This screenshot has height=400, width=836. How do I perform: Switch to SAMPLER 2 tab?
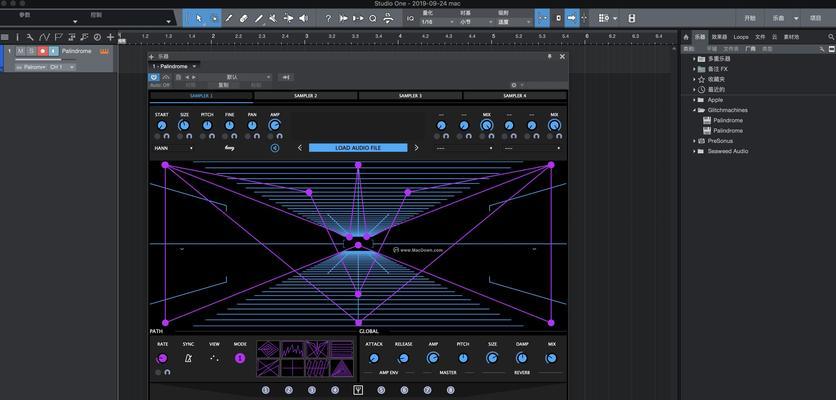(x=306, y=96)
